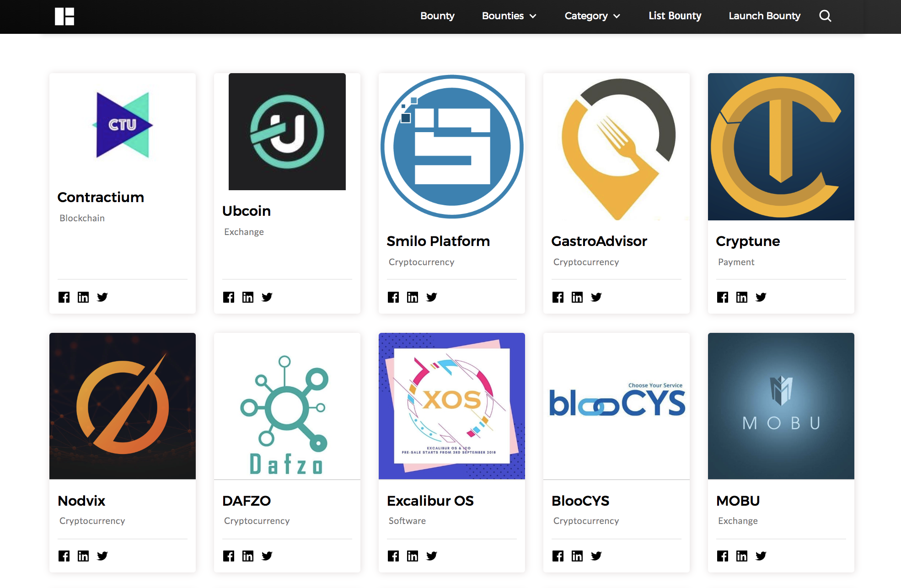Click GastroAdvisor's Facebook icon
Image resolution: width=901 pixels, height=588 pixels.
(558, 297)
